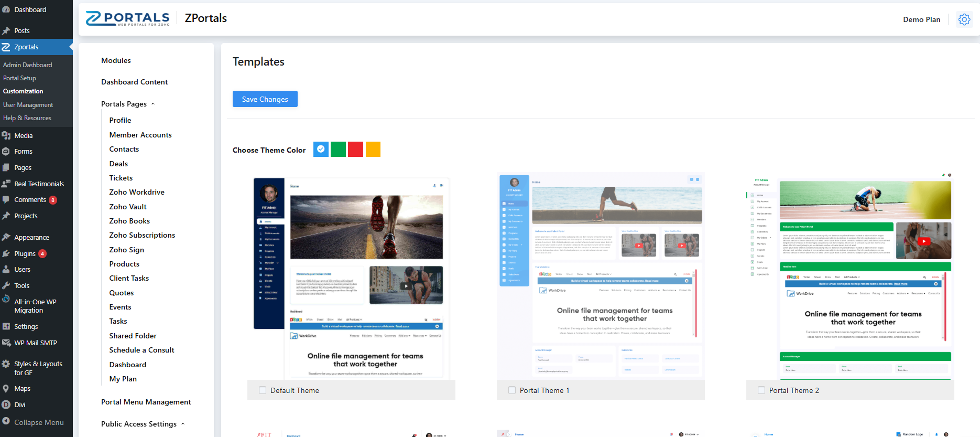Click the Save Changes button

265,99
